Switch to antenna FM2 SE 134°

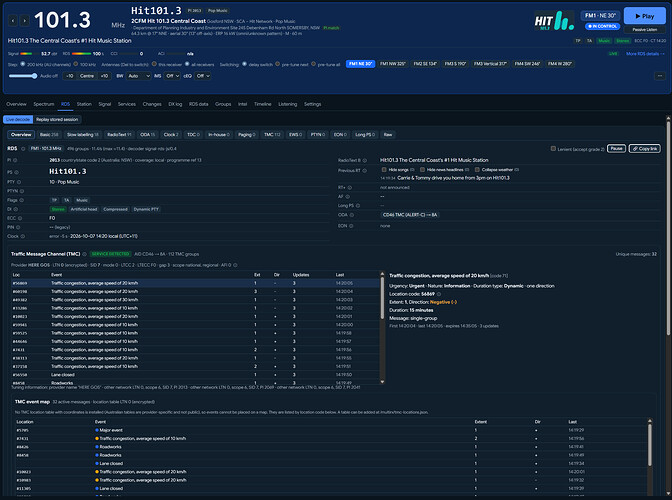(x=425, y=64)
